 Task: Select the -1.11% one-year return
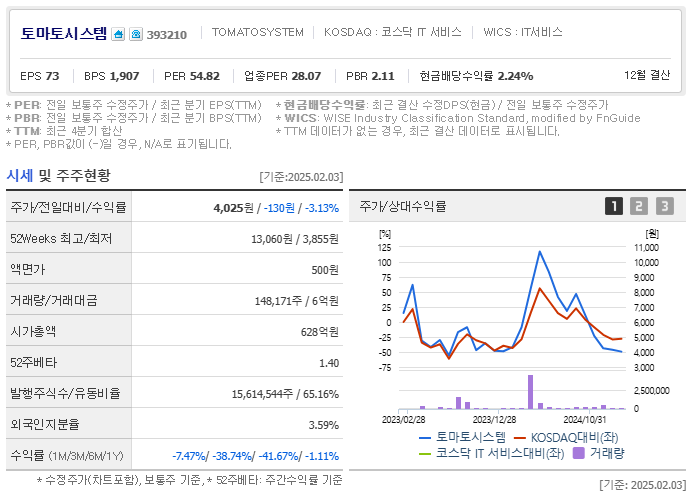coord(322,456)
